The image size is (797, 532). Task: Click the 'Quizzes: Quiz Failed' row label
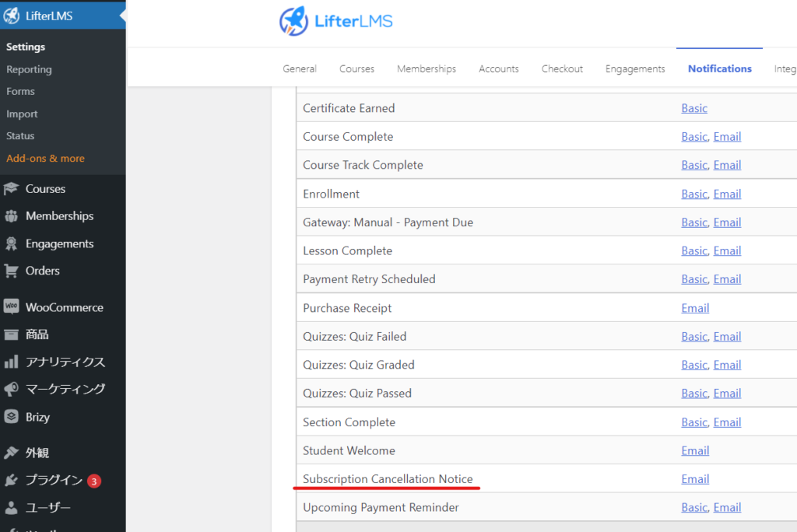355,337
